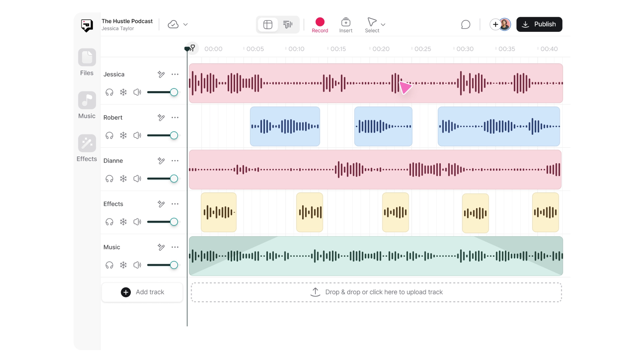This screenshot has width=644, height=362.
Task: Open magic wand tools for Jessica track
Action: tap(161, 74)
